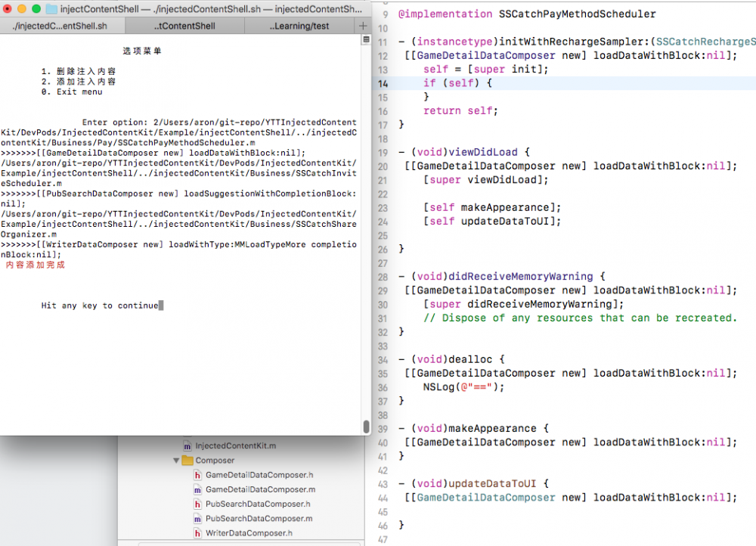This screenshot has width=756, height=546.
Task: Open the ..Learning/test terminal tab
Action: 299,26
